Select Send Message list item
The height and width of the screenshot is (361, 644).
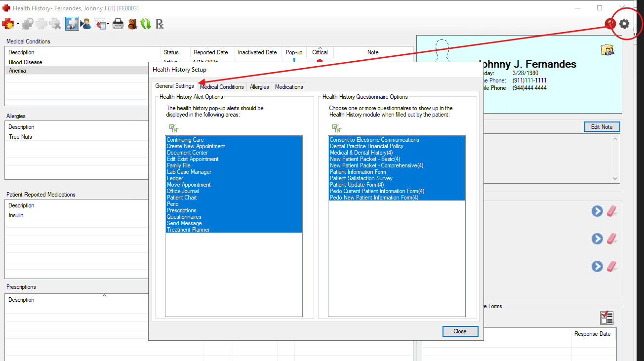(234, 223)
